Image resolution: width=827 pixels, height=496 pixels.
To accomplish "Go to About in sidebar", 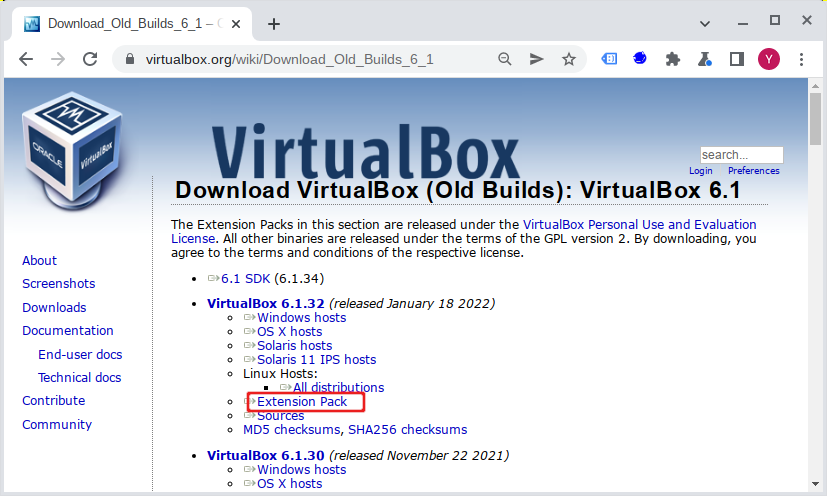I will 40,261.
